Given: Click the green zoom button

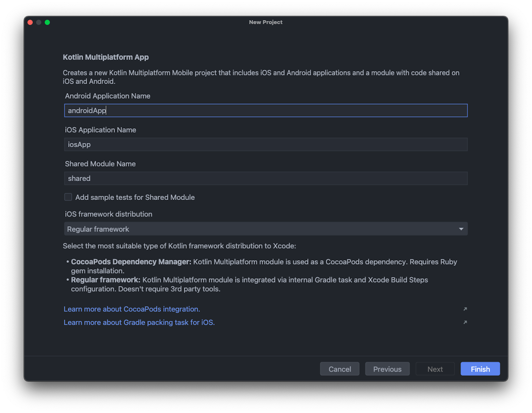Looking at the screenshot, I should point(48,22).
